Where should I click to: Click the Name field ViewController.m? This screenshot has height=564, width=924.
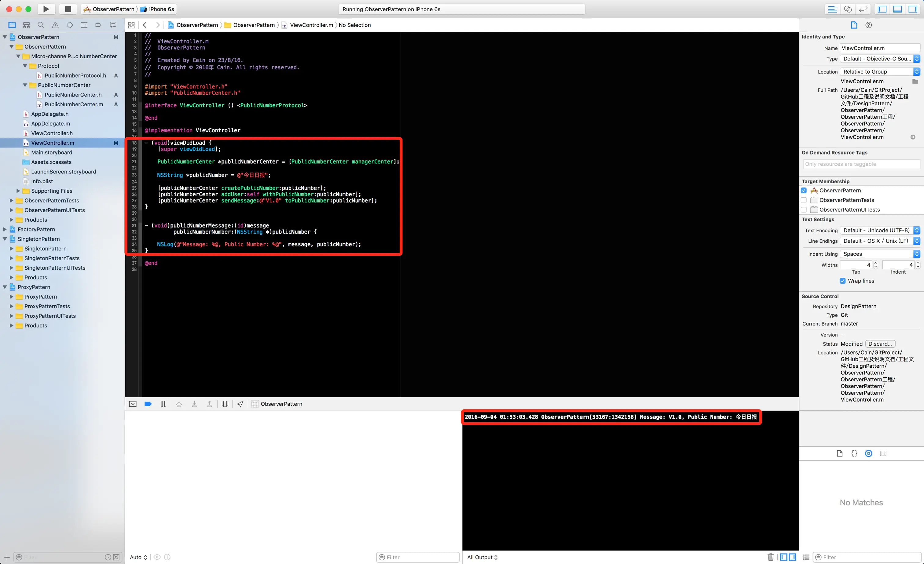point(879,48)
